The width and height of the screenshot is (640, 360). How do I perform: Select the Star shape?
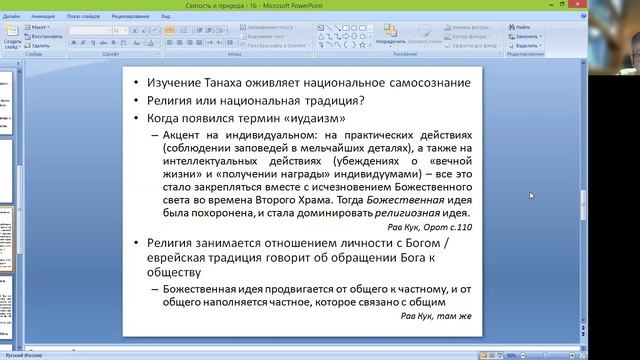(x=362, y=45)
